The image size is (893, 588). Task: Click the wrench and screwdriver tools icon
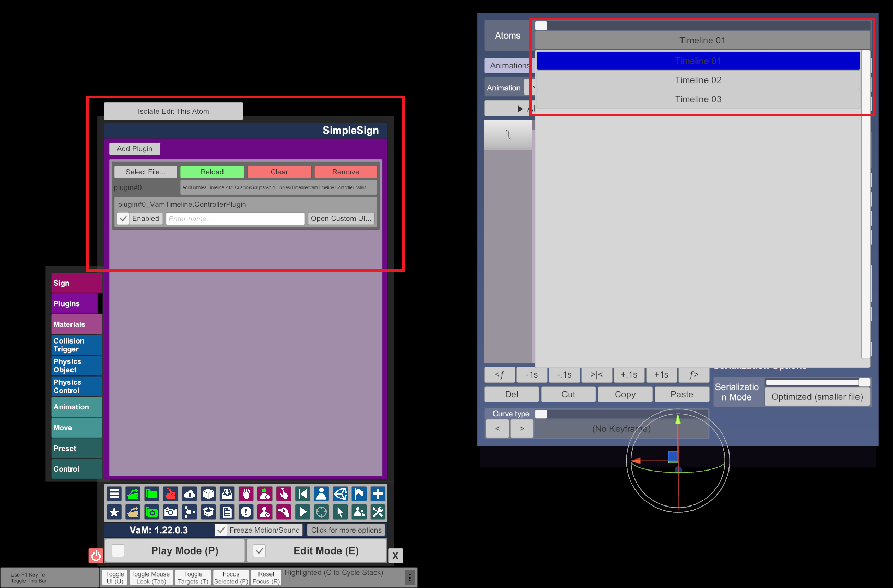(x=378, y=512)
